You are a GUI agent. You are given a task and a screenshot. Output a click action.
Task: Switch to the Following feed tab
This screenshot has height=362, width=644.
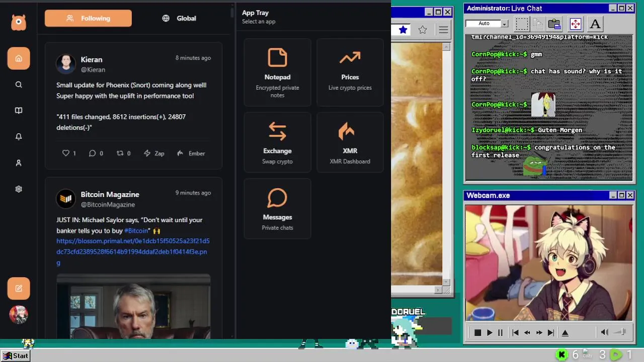88,18
